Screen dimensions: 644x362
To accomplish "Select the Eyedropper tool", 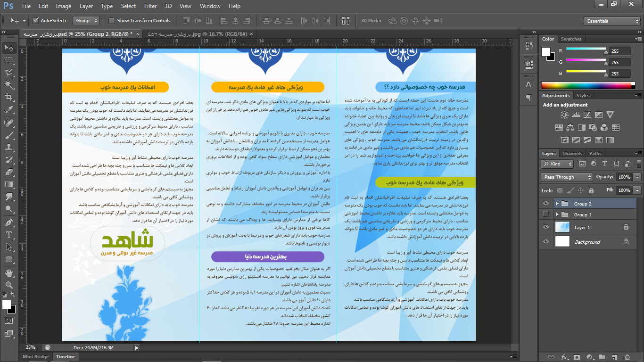I will [9, 110].
